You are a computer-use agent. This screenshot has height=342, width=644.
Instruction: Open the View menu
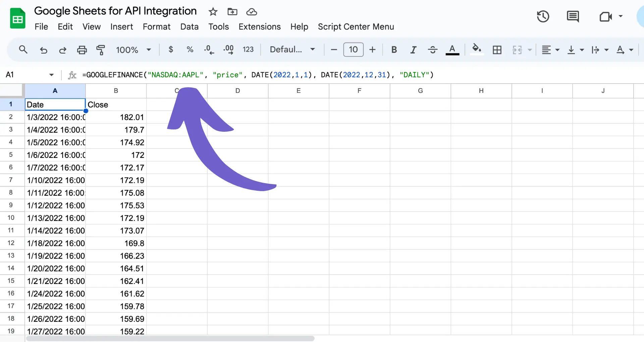pyautogui.click(x=92, y=26)
